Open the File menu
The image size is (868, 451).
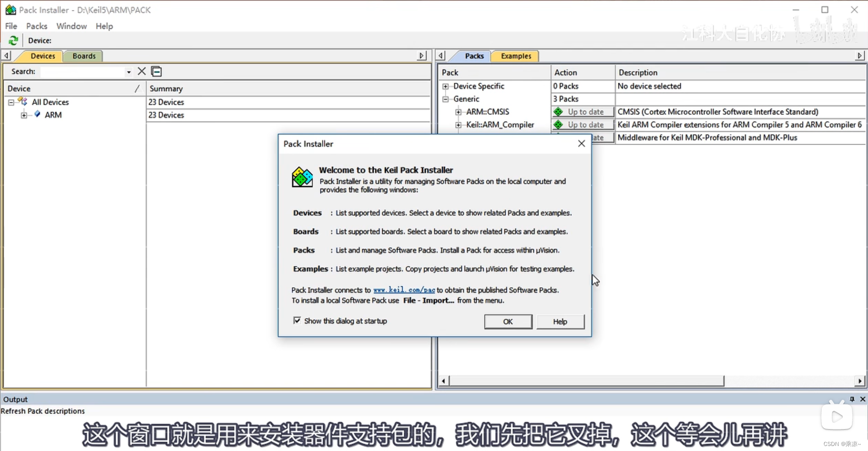[11, 26]
